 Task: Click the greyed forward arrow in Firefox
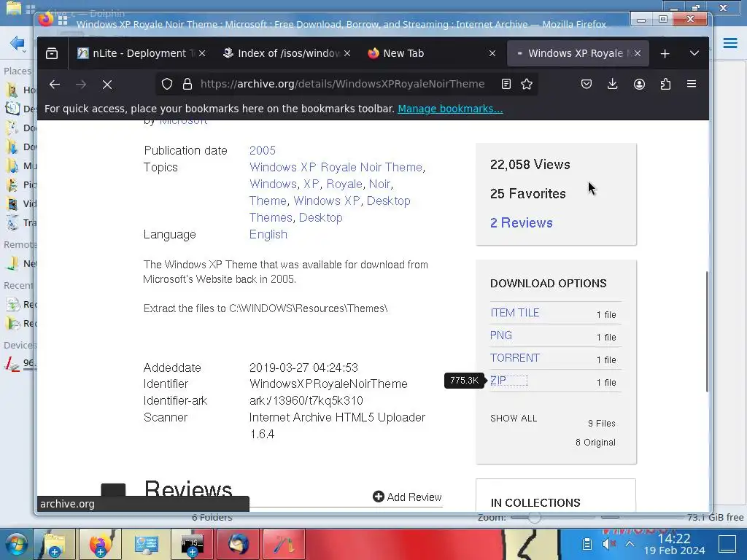81,85
